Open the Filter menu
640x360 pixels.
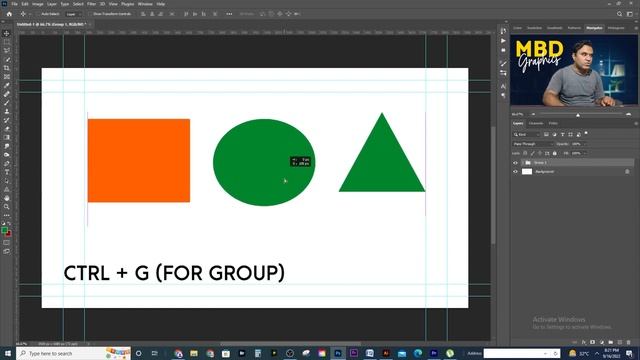tap(91, 4)
